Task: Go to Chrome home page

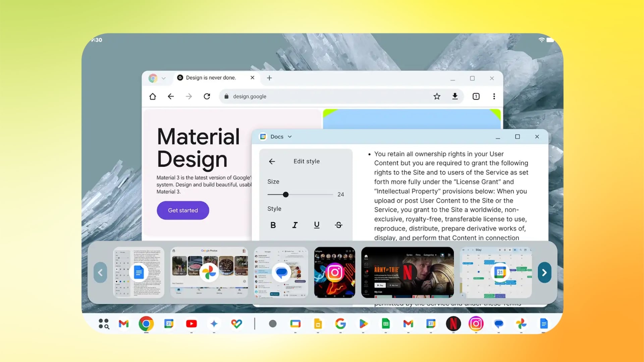Action: pos(153,97)
